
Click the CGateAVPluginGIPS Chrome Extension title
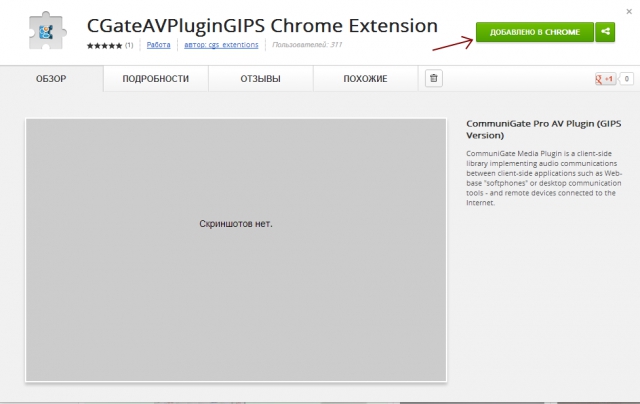262,26
